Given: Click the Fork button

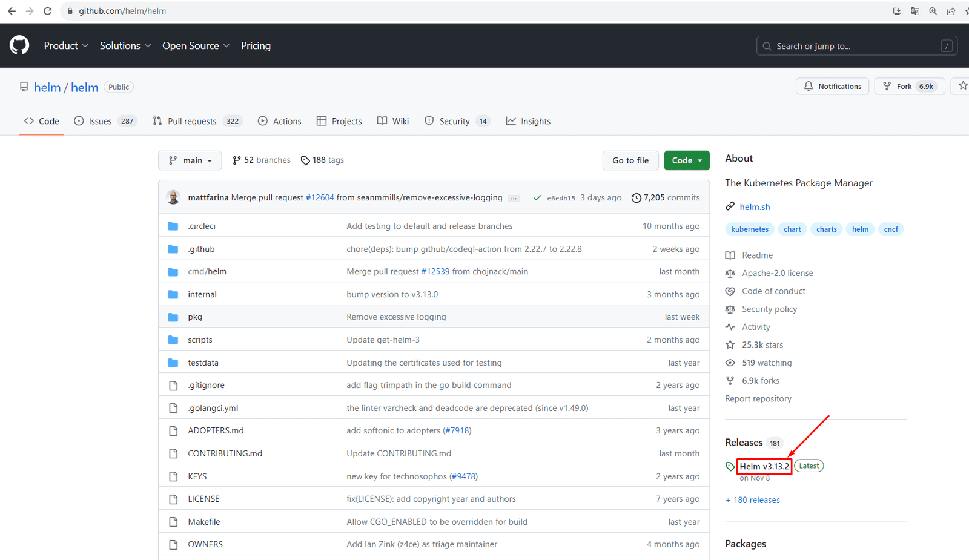Looking at the screenshot, I should [x=910, y=87].
